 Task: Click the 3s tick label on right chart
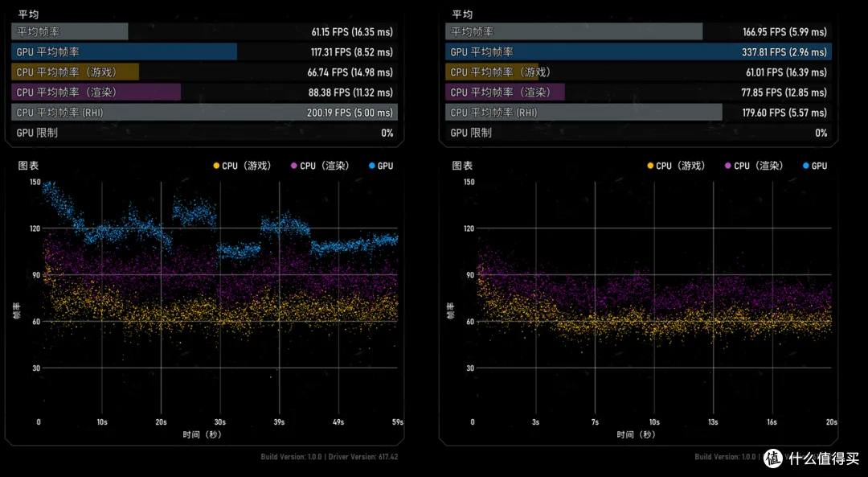[x=535, y=422]
